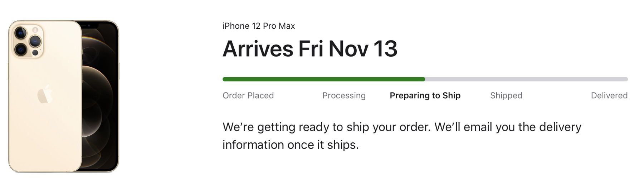Screen dimensions: 644x184
Task: Click the right-side camera lens
Action: 35,41
